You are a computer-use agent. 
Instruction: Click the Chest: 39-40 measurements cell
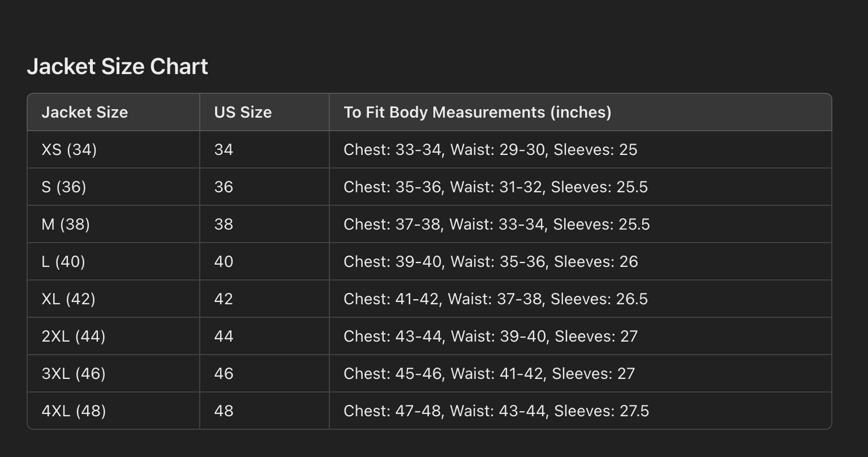tap(491, 261)
